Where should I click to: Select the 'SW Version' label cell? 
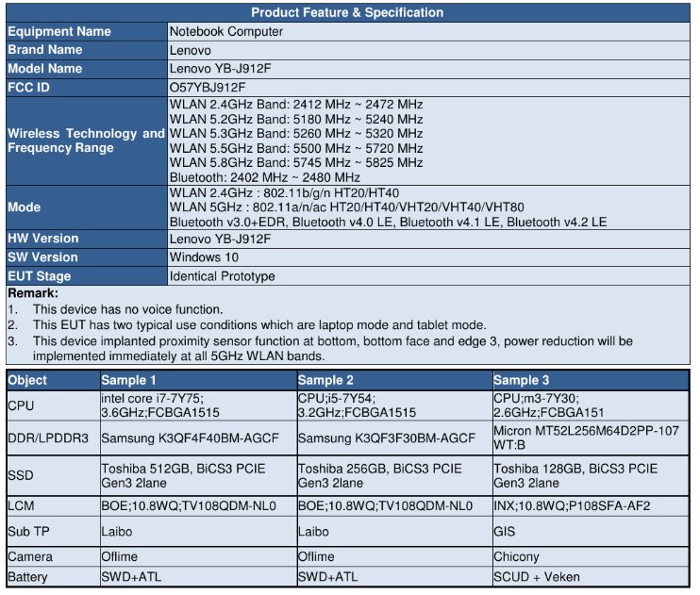point(87,257)
